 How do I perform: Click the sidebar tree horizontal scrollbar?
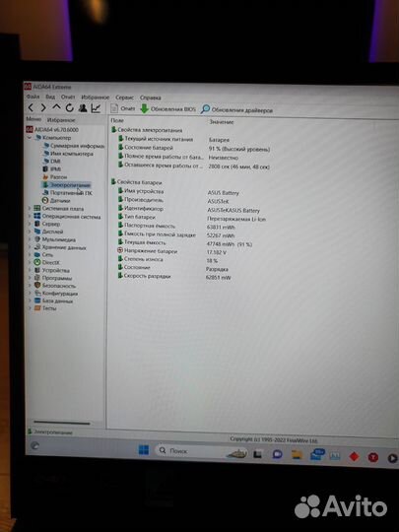click(x=62, y=423)
